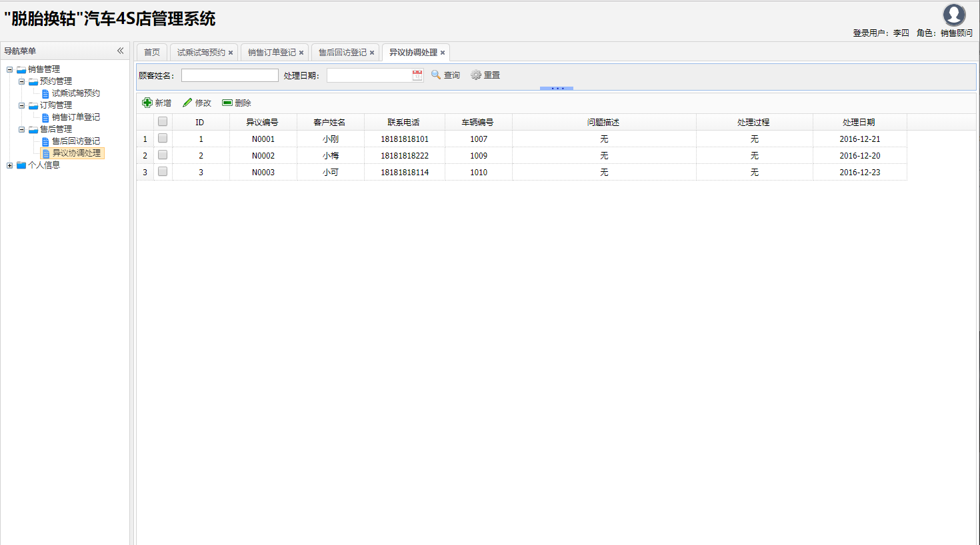Viewport: 980px width, 545px height.
Task: Switch to the 销售订单登记 tab
Action: coord(271,52)
